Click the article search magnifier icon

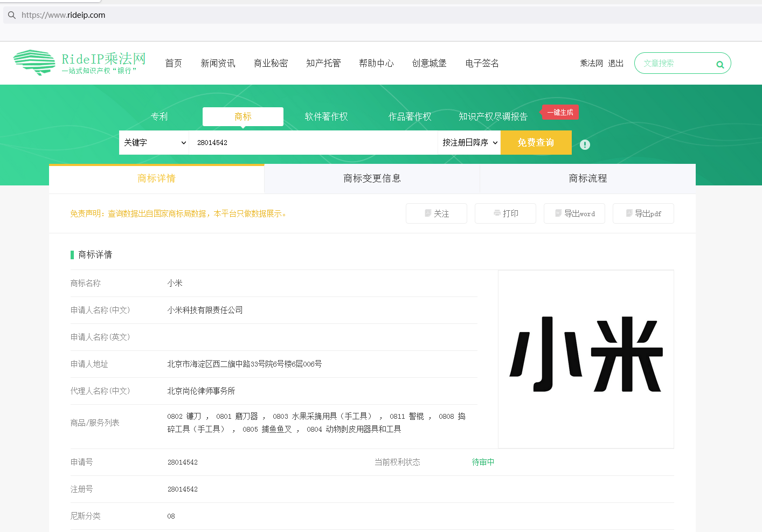tap(720, 65)
